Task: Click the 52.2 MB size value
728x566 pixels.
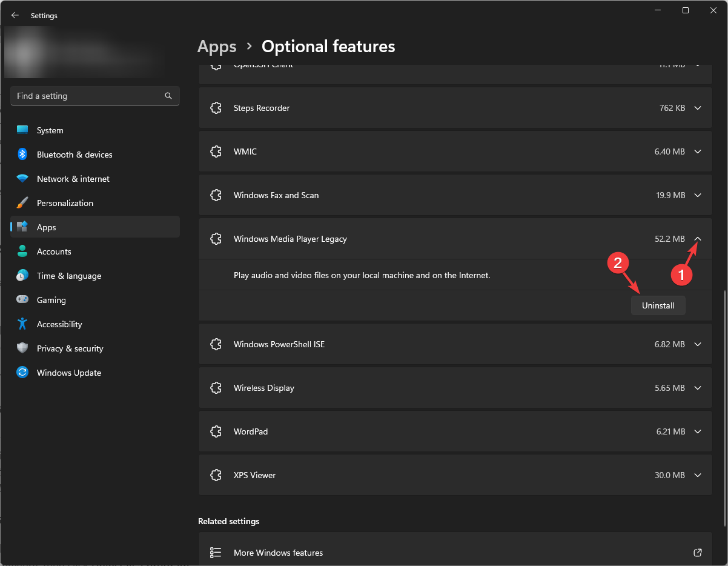Action: tap(670, 239)
